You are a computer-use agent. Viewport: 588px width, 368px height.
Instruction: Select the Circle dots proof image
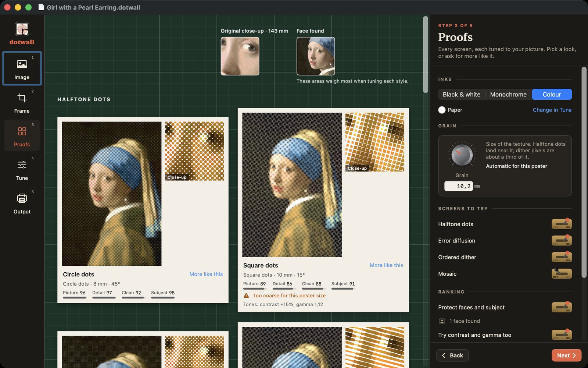click(x=112, y=194)
